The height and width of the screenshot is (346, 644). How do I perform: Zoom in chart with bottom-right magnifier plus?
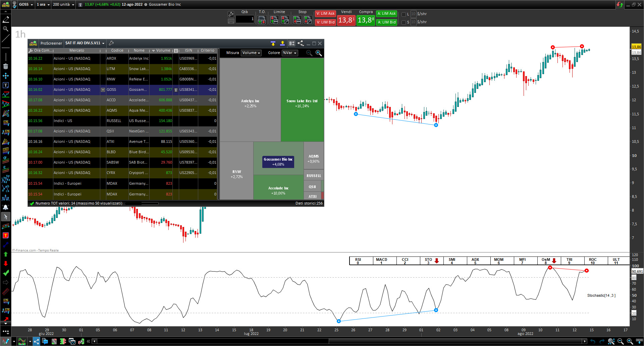click(x=630, y=341)
